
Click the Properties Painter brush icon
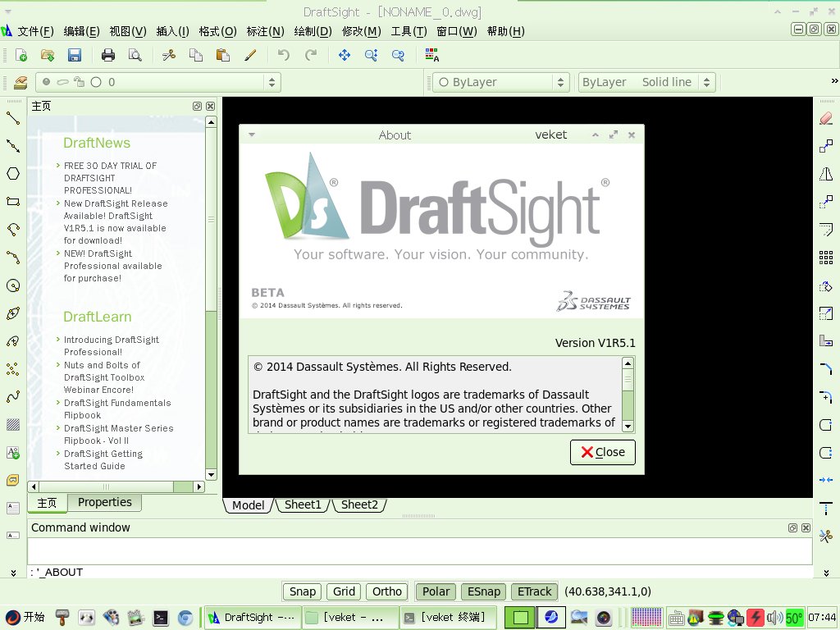pyautogui.click(x=250, y=55)
